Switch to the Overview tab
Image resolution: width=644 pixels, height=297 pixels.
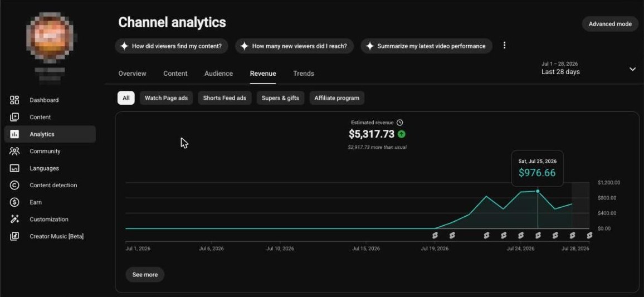coord(132,74)
